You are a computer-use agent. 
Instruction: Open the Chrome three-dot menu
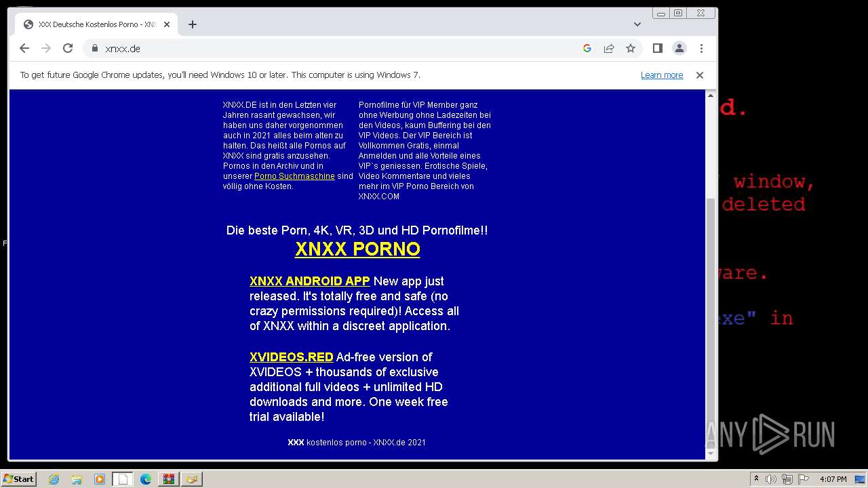click(701, 48)
